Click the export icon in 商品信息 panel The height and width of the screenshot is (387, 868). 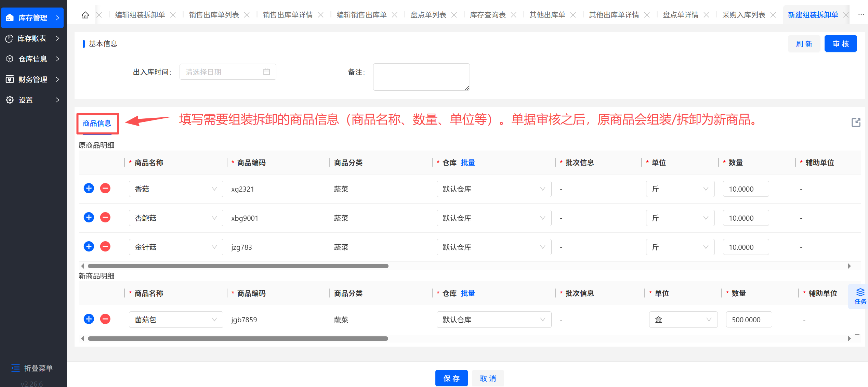point(856,122)
